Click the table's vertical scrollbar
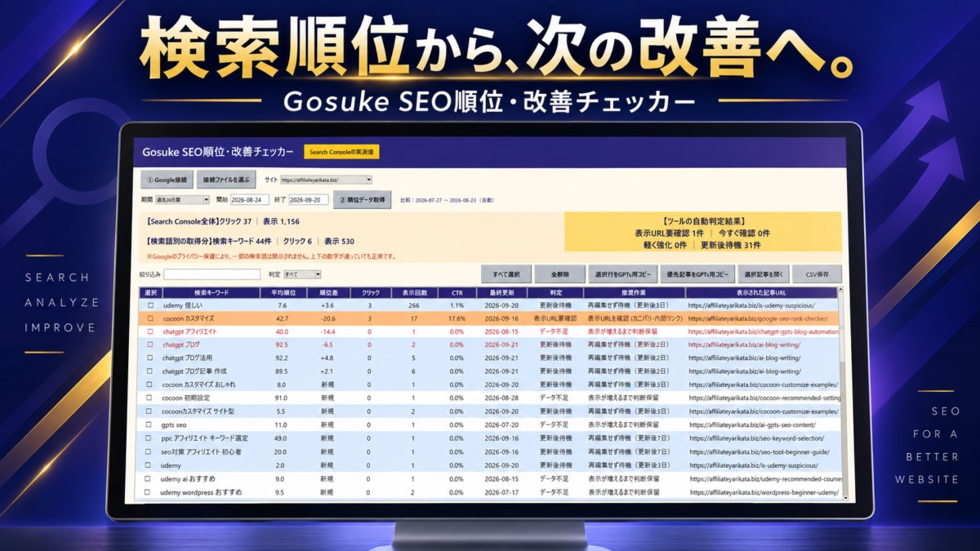980x551 pixels. click(844, 392)
